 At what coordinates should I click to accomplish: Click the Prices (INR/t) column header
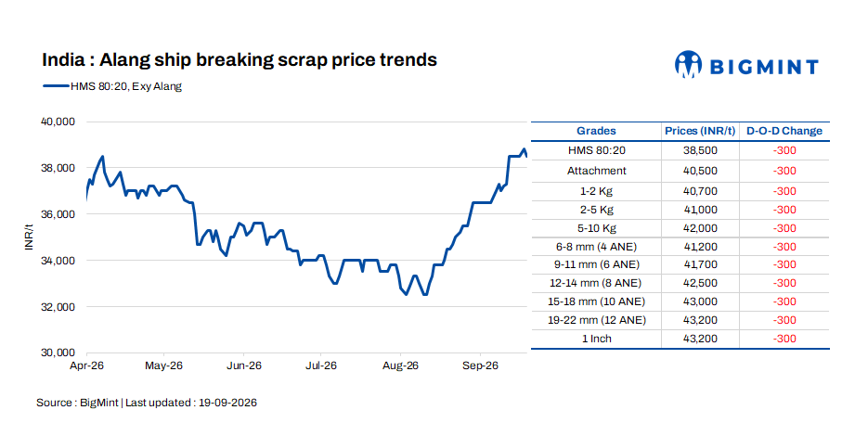click(x=700, y=131)
